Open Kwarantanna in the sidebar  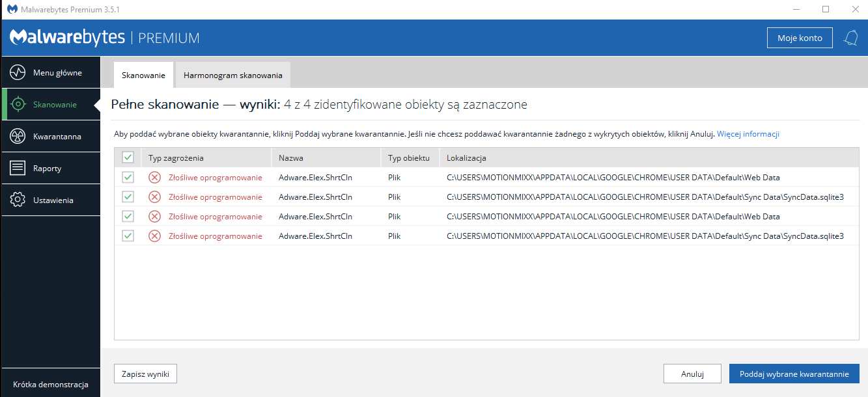(x=50, y=136)
